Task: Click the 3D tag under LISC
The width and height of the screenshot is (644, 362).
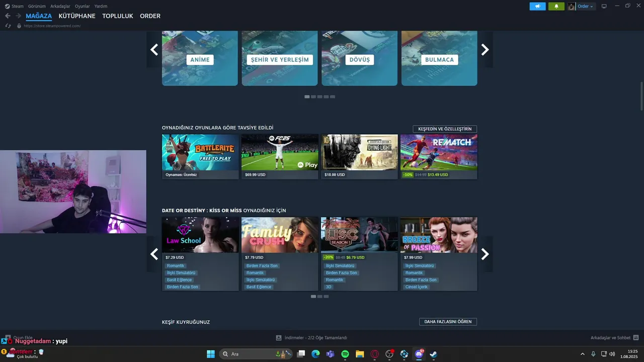Action: [329, 287]
